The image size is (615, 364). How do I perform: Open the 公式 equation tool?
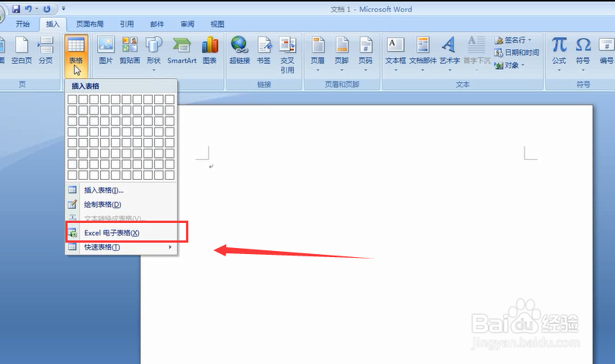[x=560, y=54]
